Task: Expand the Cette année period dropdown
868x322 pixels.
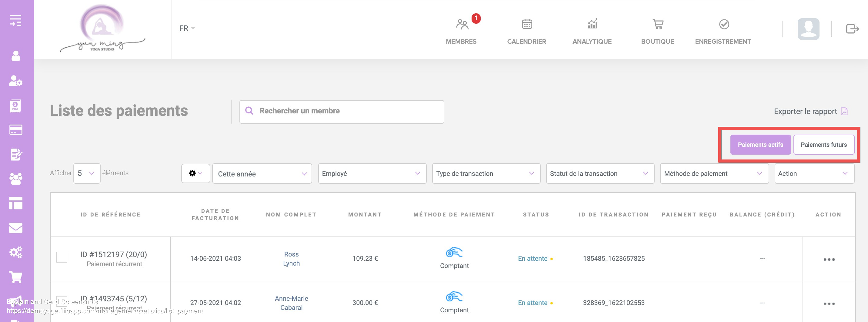Action: pyautogui.click(x=262, y=174)
